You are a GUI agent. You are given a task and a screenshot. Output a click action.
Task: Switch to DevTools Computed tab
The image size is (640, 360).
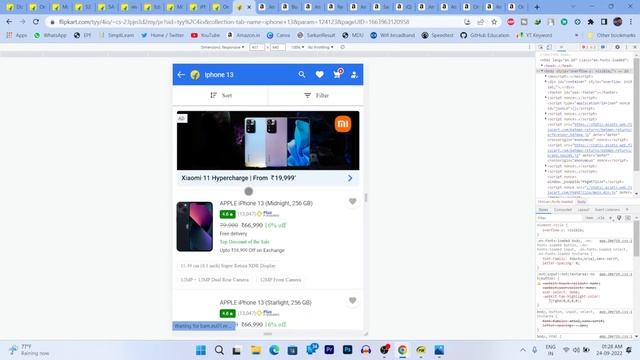tap(563, 210)
